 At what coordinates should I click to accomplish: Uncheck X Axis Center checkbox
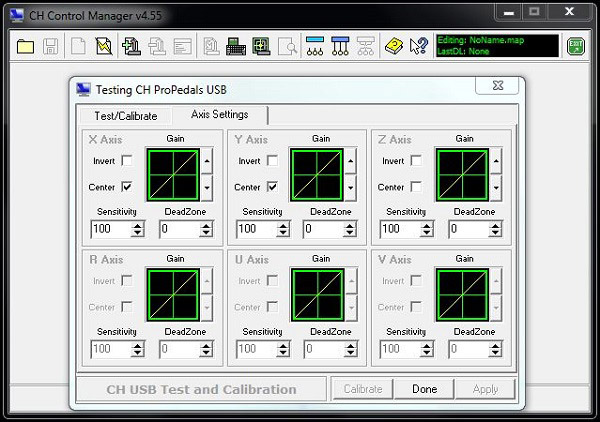point(127,187)
